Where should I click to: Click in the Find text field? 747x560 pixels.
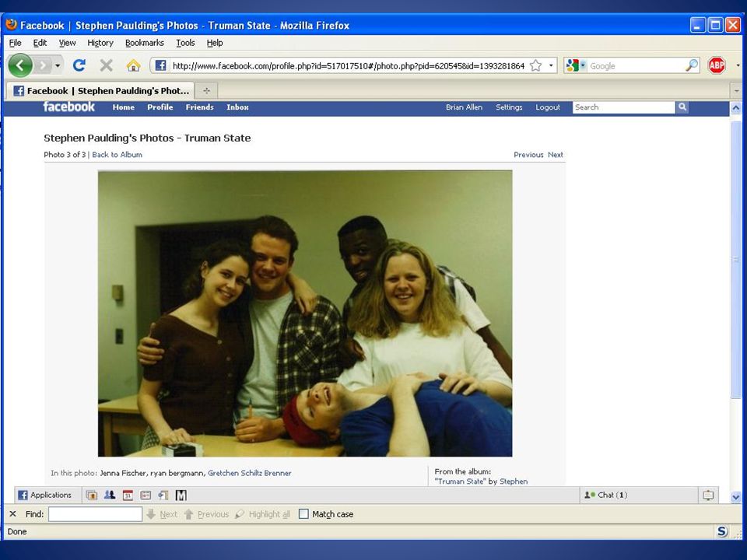[x=95, y=514]
